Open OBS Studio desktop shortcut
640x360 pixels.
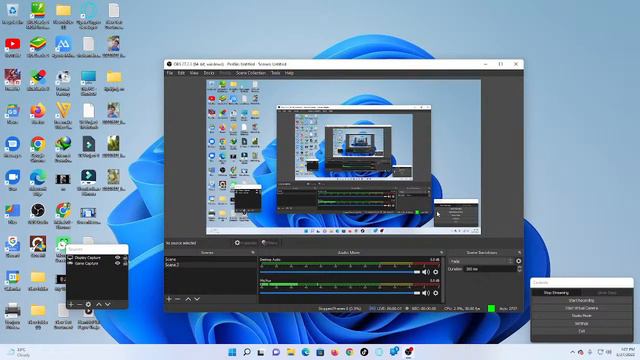tap(38, 214)
